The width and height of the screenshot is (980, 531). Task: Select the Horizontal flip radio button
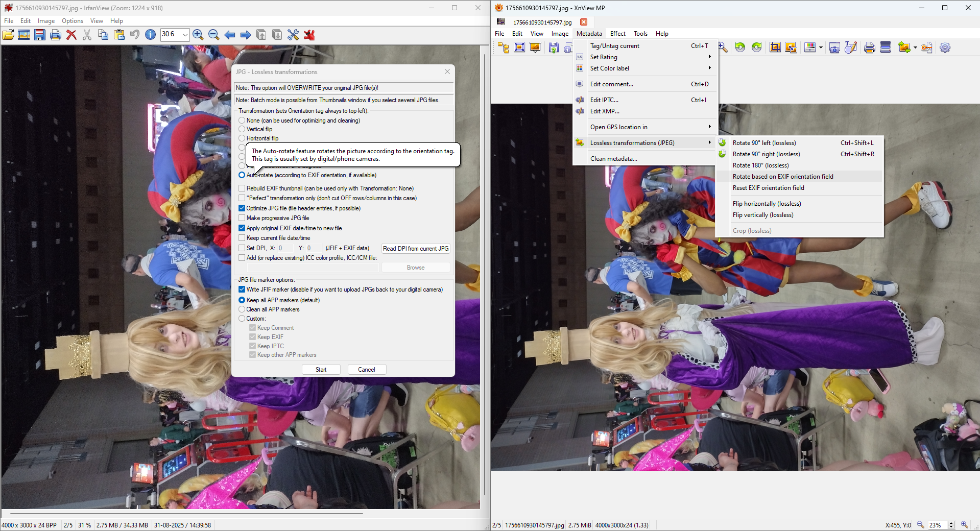point(242,138)
